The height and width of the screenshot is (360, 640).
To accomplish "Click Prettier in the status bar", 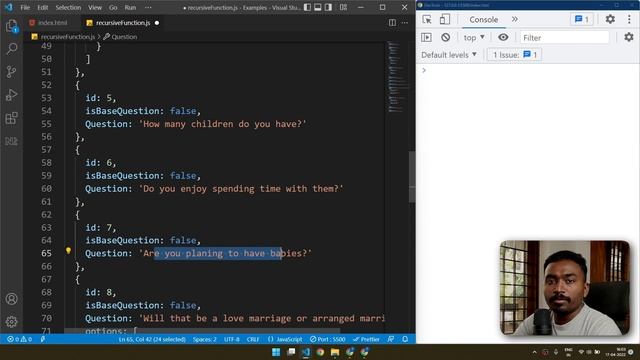I will (x=366, y=339).
